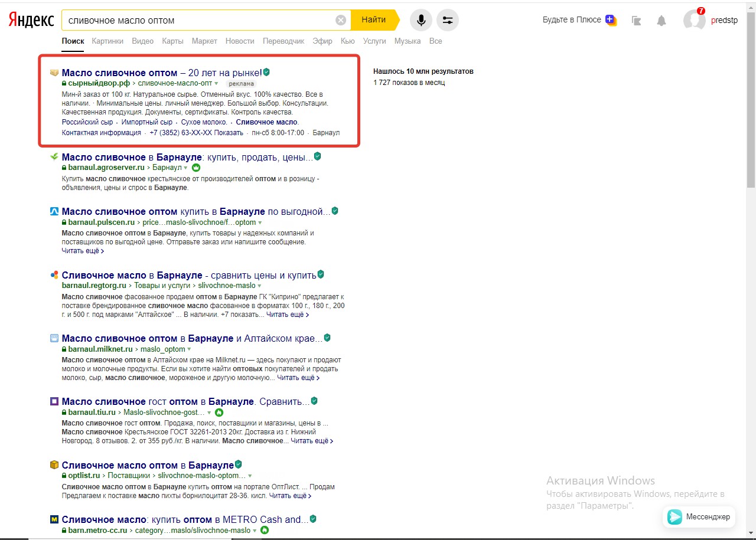Viewport: 756px width, 540px height.
Task: Click the page vertical scrollbar
Action: pos(751,100)
